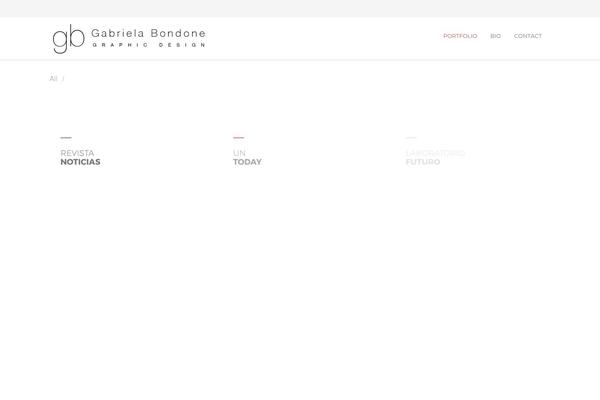Image resolution: width=600 pixels, height=400 pixels.
Task: Click the gb Gabriela Bondone logo
Action: pyautogui.click(x=129, y=39)
